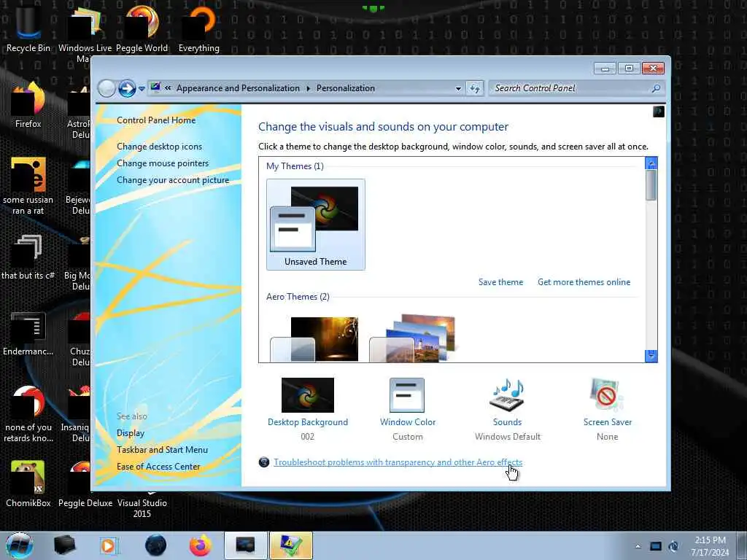Open the dark globe taskbar icon
This screenshot has width=747, height=560.
156,545
